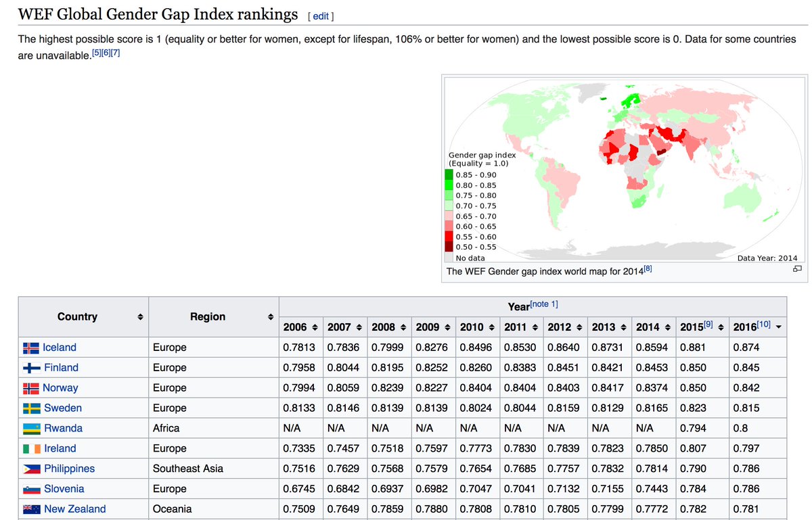Click the No data legend swatch
812x520 pixels.
click(x=449, y=258)
